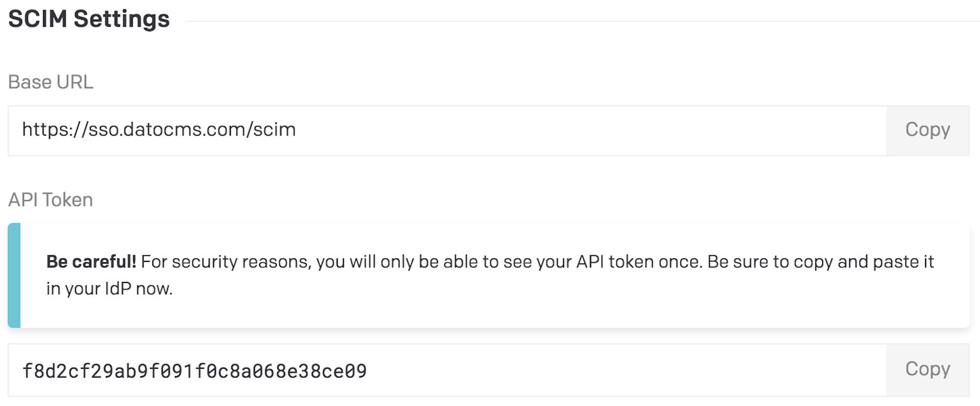Click the divider line beside SCIM Settings

pyautogui.click(x=582, y=21)
